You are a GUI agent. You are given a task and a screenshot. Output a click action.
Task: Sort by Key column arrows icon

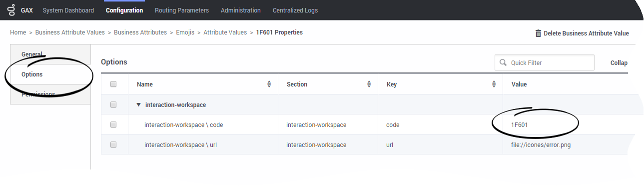494,84
